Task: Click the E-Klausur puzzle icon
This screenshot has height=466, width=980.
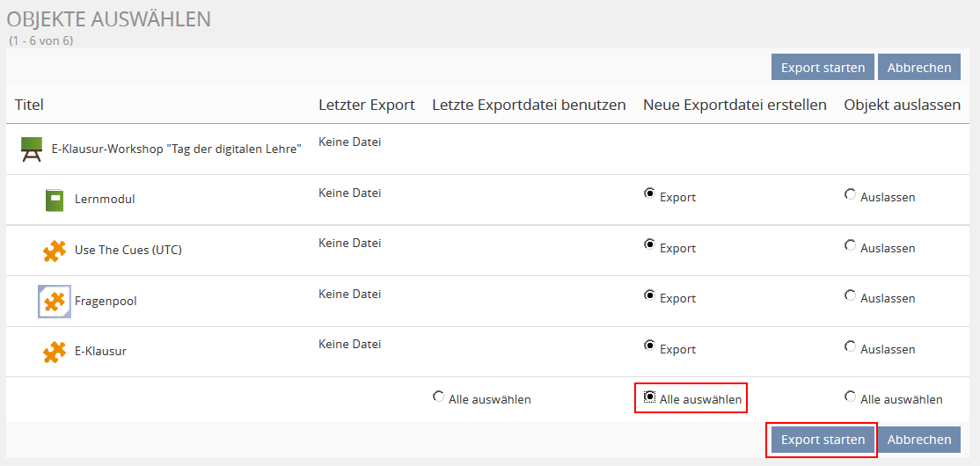Action: pos(55,352)
